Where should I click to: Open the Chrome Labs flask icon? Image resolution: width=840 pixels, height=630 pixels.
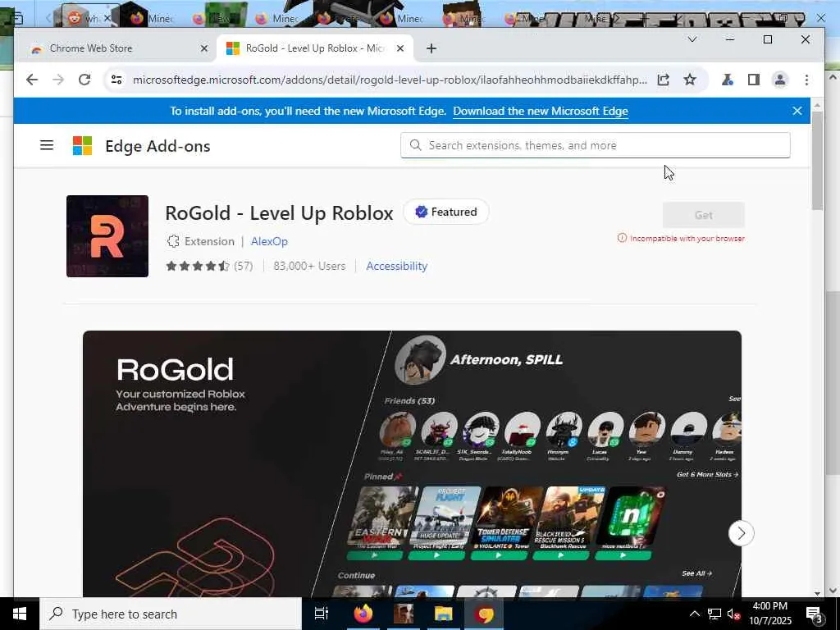(x=727, y=80)
